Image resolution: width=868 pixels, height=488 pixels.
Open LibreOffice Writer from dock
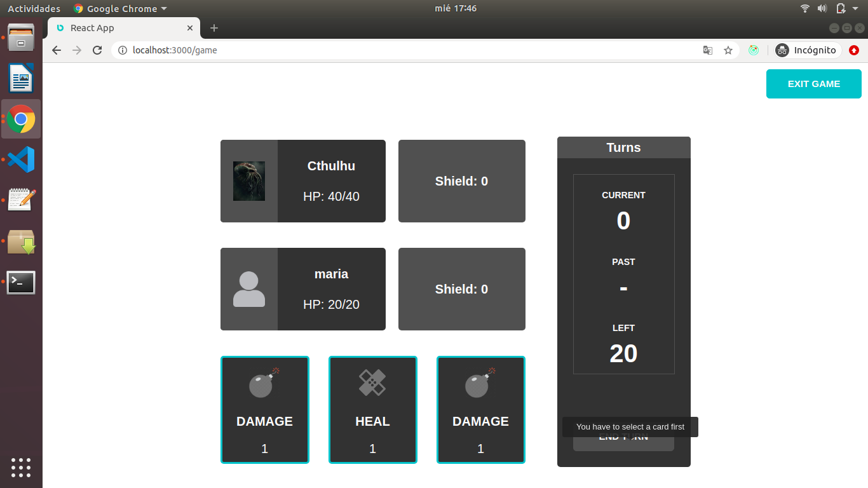pyautogui.click(x=21, y=78)
